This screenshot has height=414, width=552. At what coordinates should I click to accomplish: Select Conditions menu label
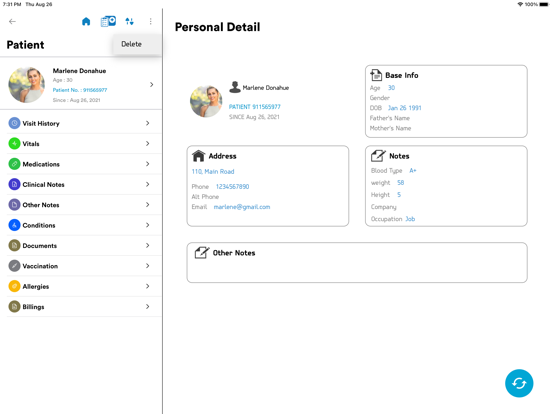(39, 225)
